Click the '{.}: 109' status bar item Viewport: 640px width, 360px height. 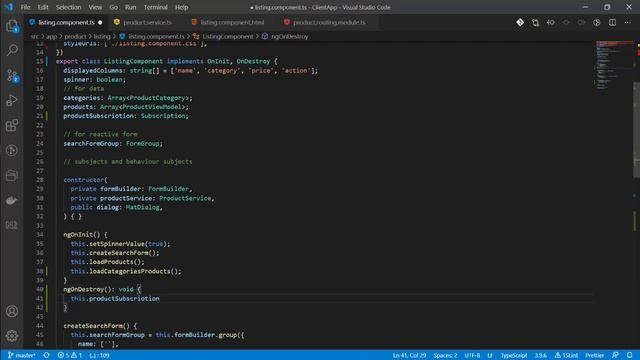point(99,355)
